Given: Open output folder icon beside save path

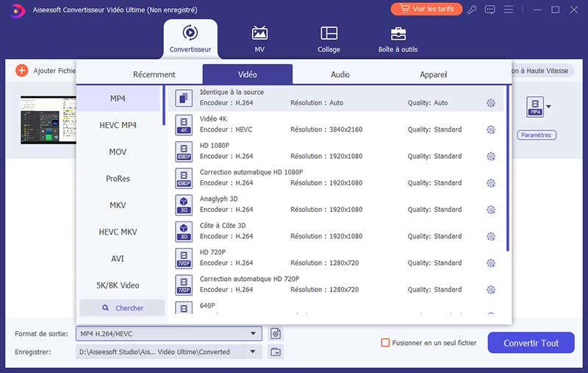Looking at the screenshot, I should click(276, 352).
